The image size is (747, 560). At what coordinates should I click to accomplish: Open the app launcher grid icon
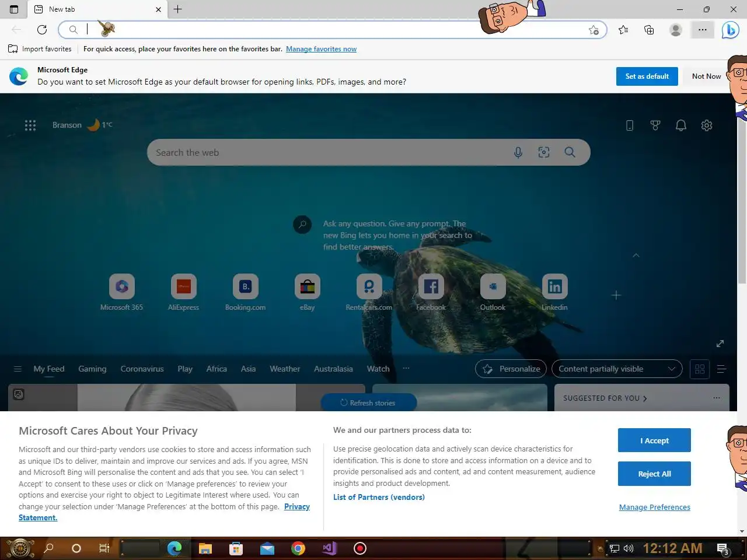coord(30,125)
